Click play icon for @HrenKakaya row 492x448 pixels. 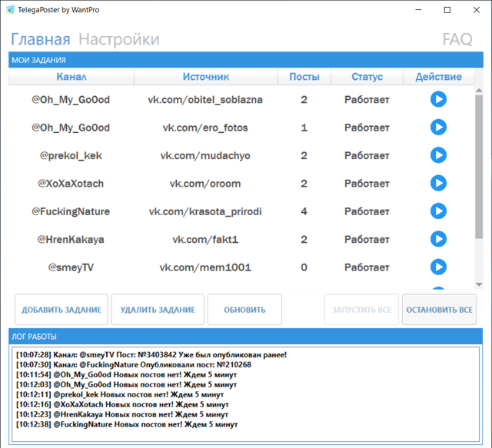(438, 239)
